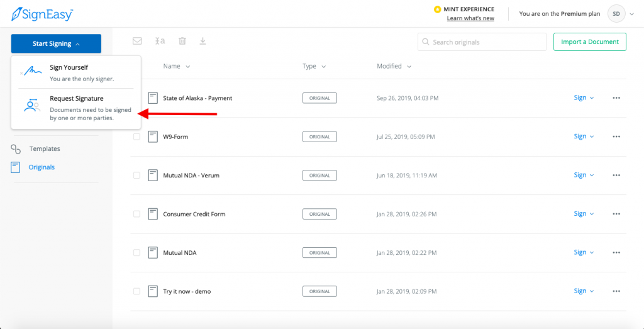Open the Learn what's new link
The height and width of the screenshot is (329, 644).
point(470,18)
